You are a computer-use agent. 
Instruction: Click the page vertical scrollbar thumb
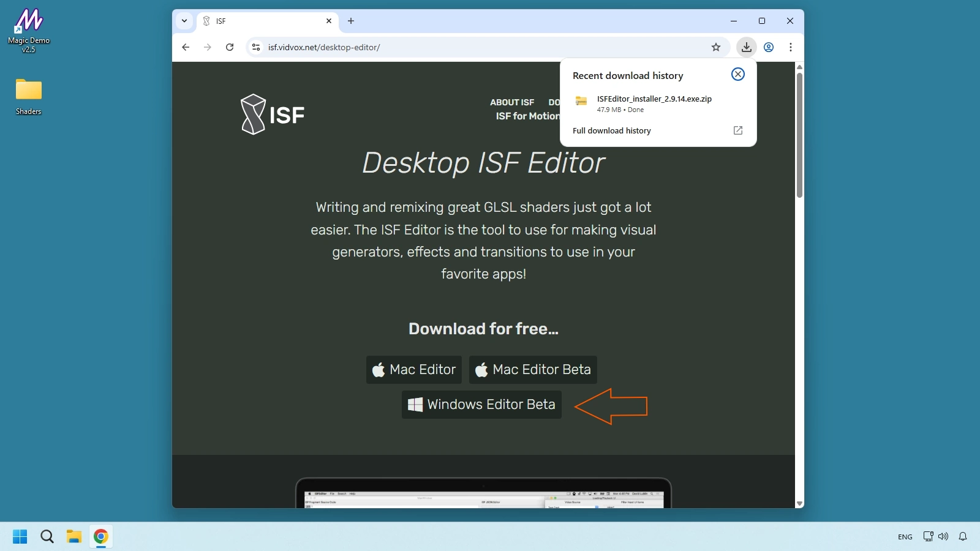(799, 135)
